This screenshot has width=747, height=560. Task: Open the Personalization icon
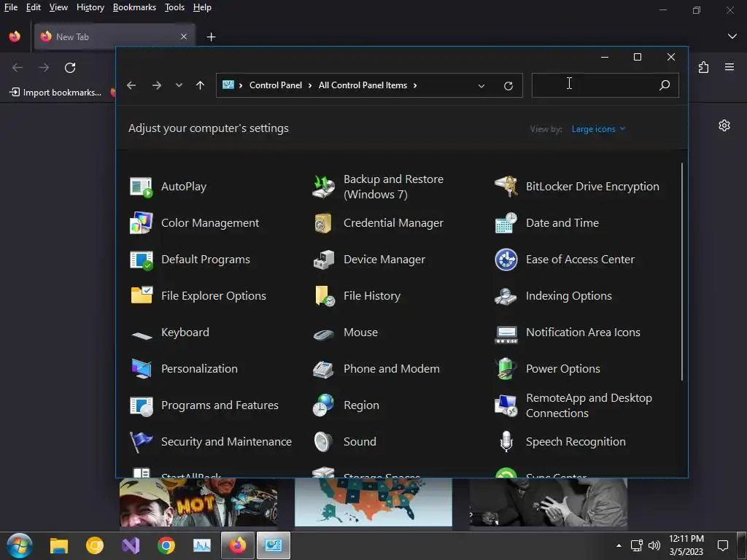(141, 368)
